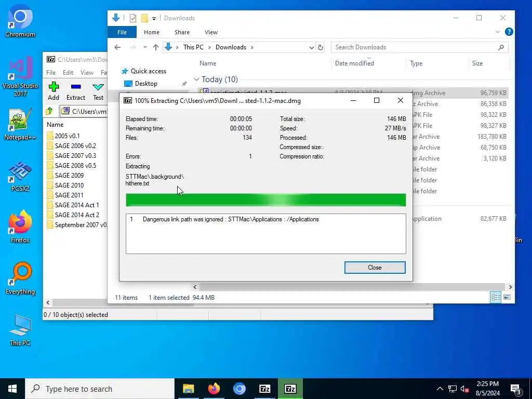Click Close button in extraction dialog
Viewport: 532px width, 399px height.
point(375,268)
